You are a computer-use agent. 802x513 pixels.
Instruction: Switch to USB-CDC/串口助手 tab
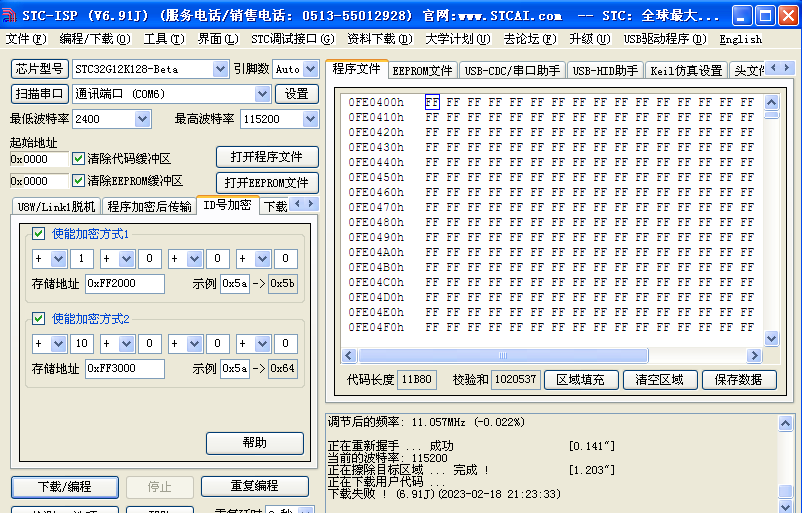click(513, 71)
